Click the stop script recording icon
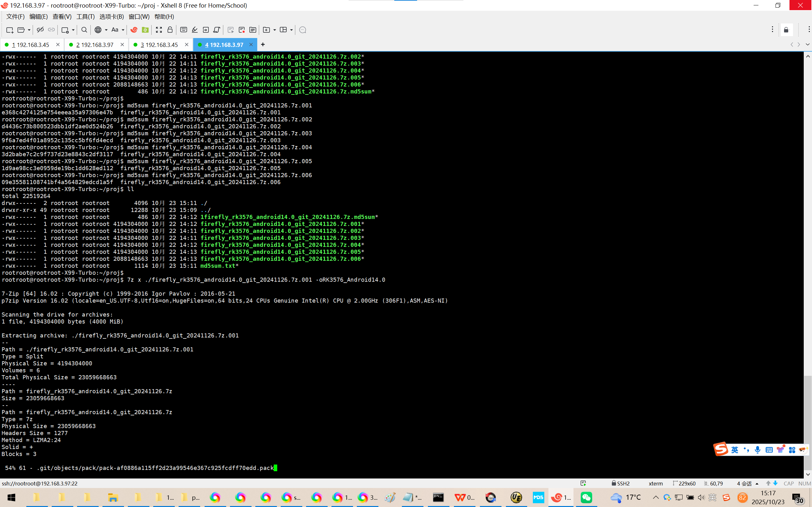This screenshot has height=507, width=812. pos(242,30)
